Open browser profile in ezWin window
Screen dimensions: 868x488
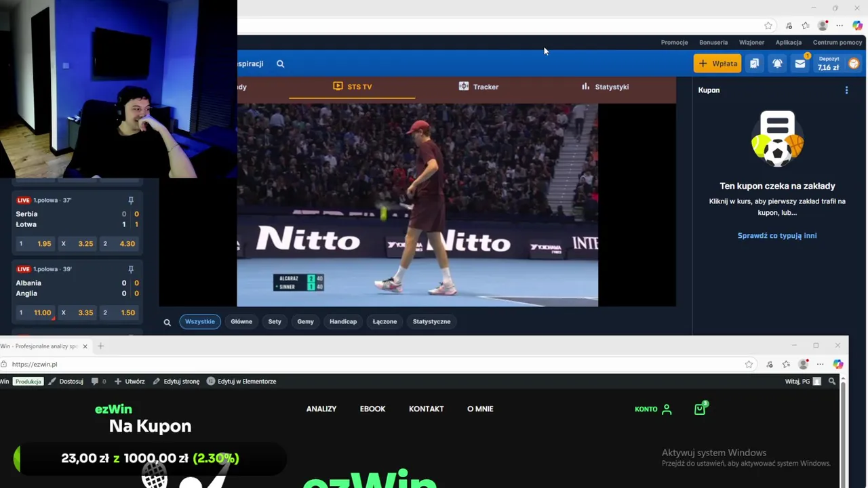click(x=803, y=365)
